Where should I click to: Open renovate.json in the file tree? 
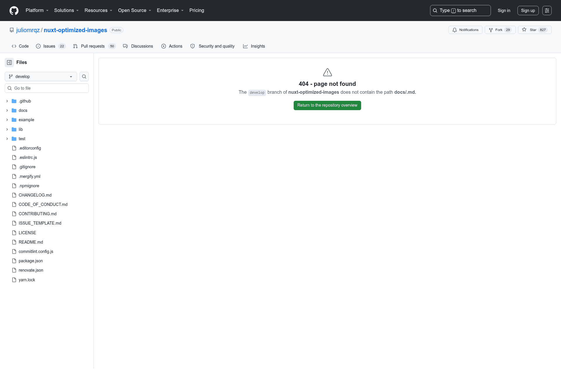[47, 270]
